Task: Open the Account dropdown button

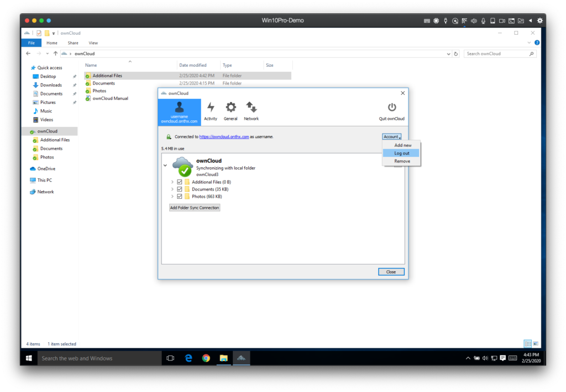Action: tap(392, 136)
